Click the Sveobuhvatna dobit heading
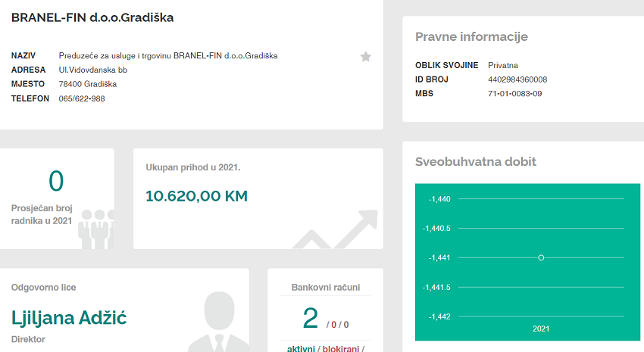 [x=476, y=162]
